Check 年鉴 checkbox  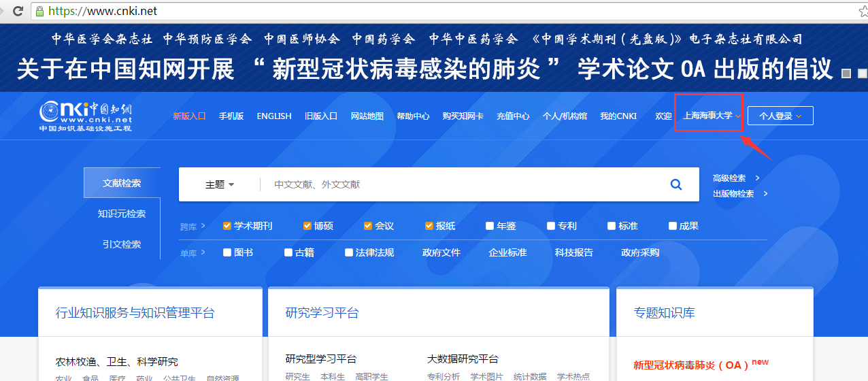tap(490, 226)
